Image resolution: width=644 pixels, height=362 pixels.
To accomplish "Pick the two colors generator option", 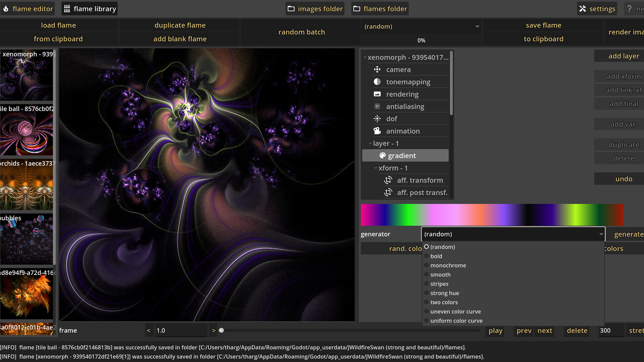I will tap(444, 302).
